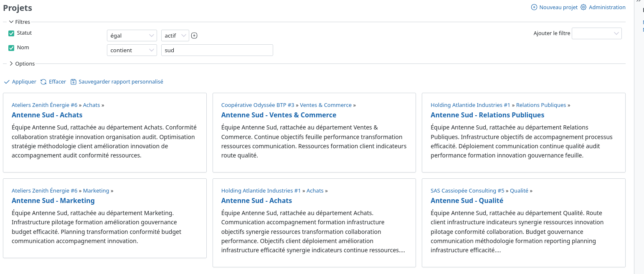The width and height of the screenshot is (644, 274).
Task: Click the Projets page heading
Action: click(18, 8)
